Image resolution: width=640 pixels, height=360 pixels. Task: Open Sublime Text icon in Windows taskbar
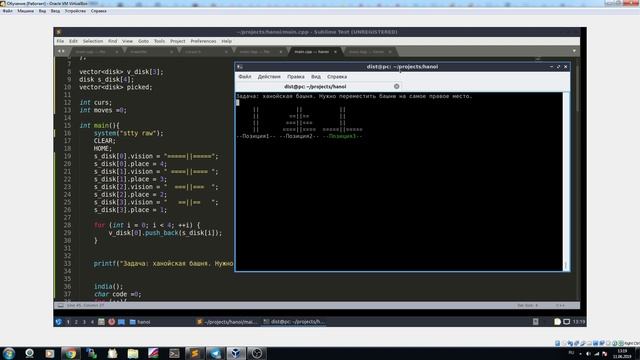pos(195,353)
